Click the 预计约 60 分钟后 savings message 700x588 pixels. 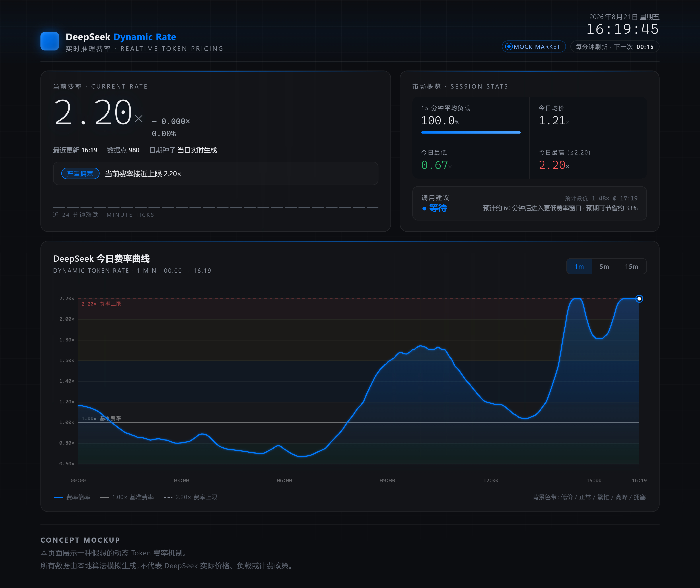point(560,208)
